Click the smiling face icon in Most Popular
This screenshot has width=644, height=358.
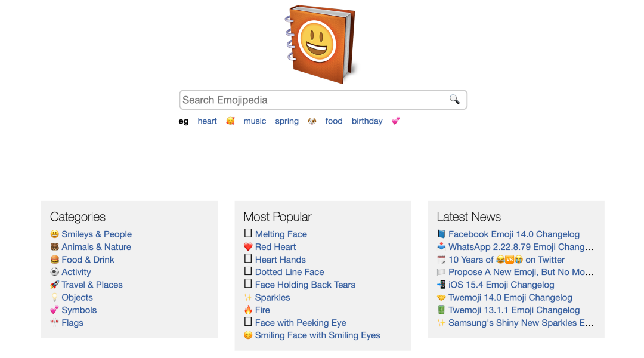(248, 335)
